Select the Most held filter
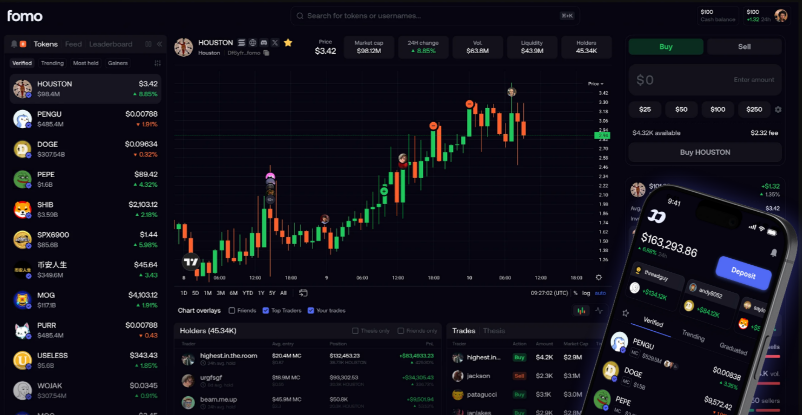The width and height of the screenshot is (802, 415). (85, 63)
